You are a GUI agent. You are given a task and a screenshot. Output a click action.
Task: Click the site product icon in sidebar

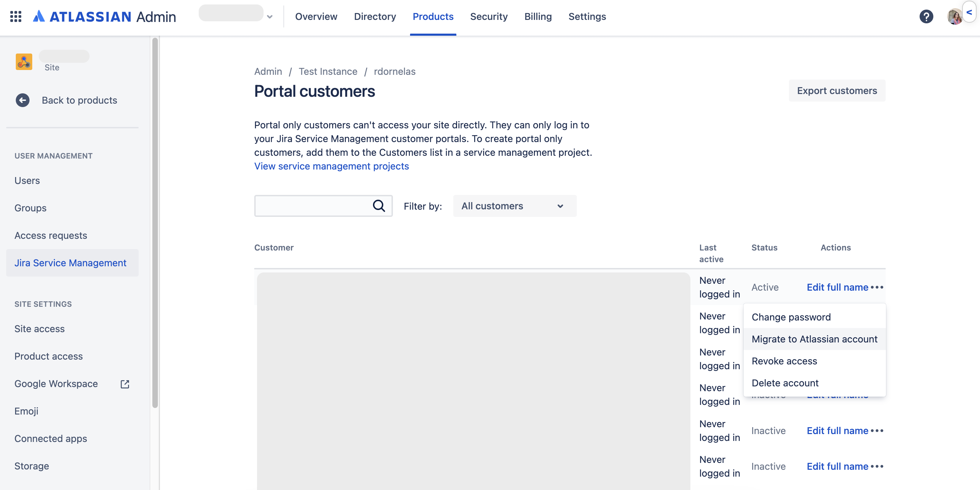point(24,62)
